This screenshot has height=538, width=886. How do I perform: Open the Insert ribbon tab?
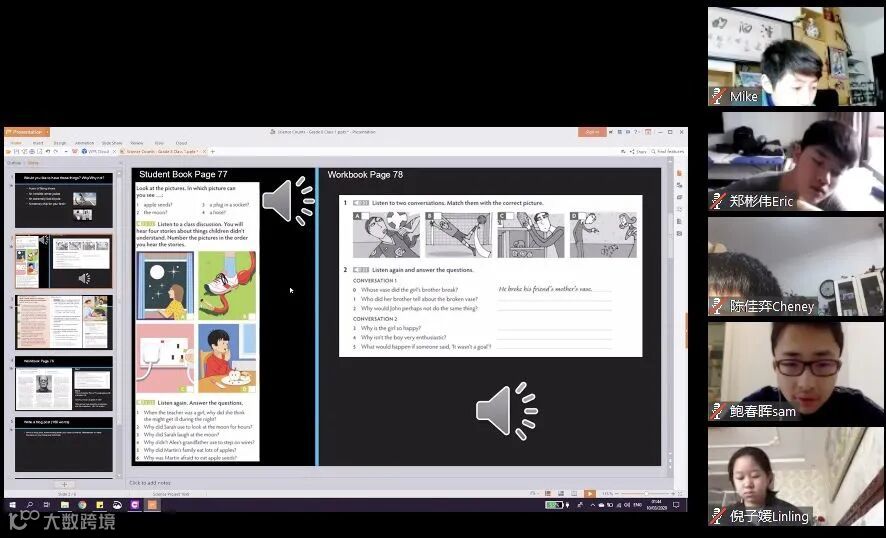coord(38,143)
